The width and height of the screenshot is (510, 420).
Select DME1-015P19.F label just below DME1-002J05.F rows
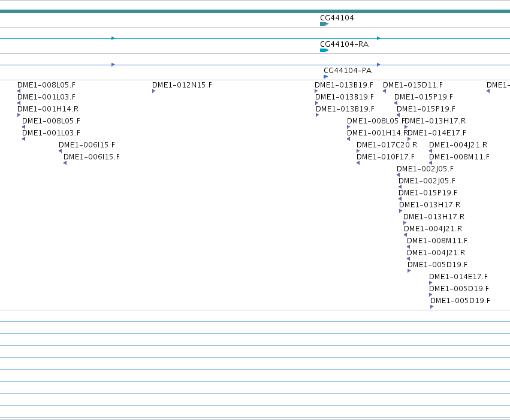pos(428,193)
